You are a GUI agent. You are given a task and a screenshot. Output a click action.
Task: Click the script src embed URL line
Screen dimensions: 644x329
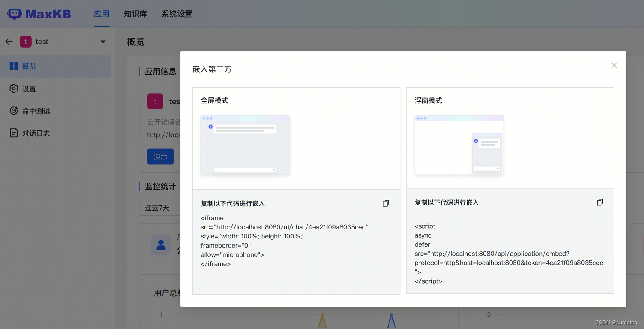(x=492, y=254)
